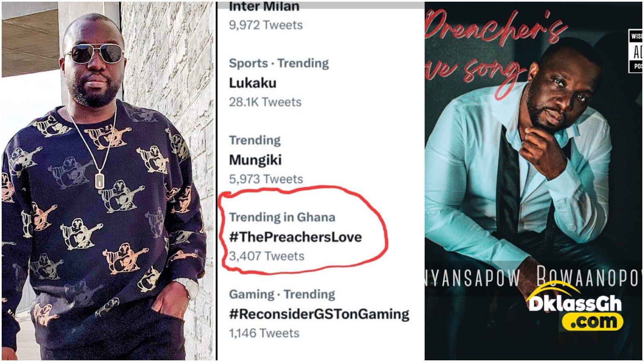Viewport: 644px width, 362px height.
Task: Click the 28.1K Tweets count under Lukaku
Action: (265, 102)
